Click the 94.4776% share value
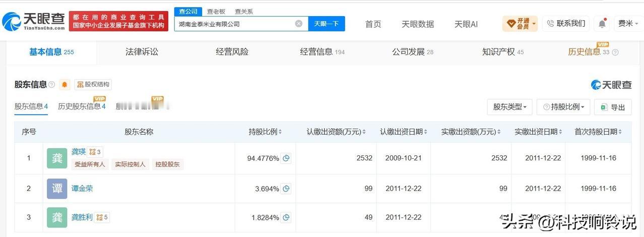Image resolution: width=644 pixels, height=237 pixels. [263, 158]
